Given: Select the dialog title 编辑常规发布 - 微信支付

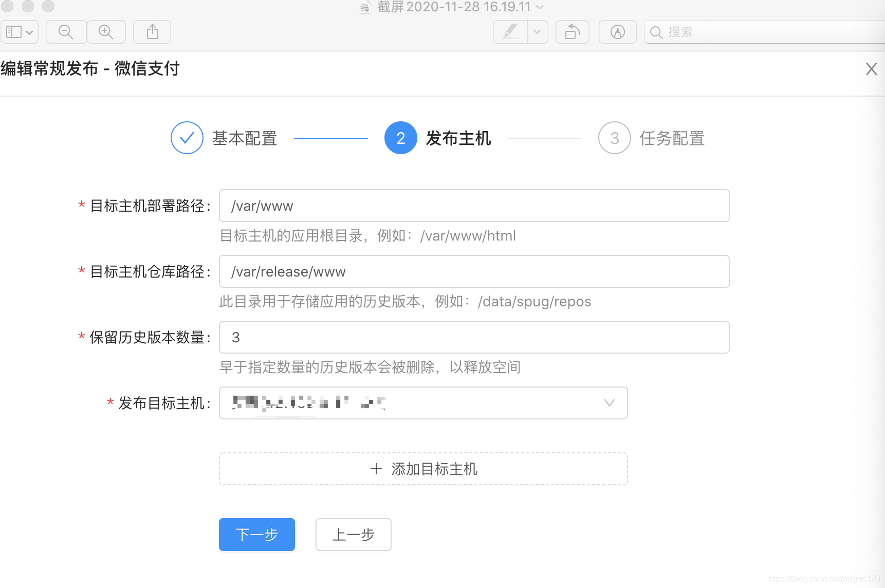Looking at the screenshot, I should pyautogui.click(x=90, y=68).
